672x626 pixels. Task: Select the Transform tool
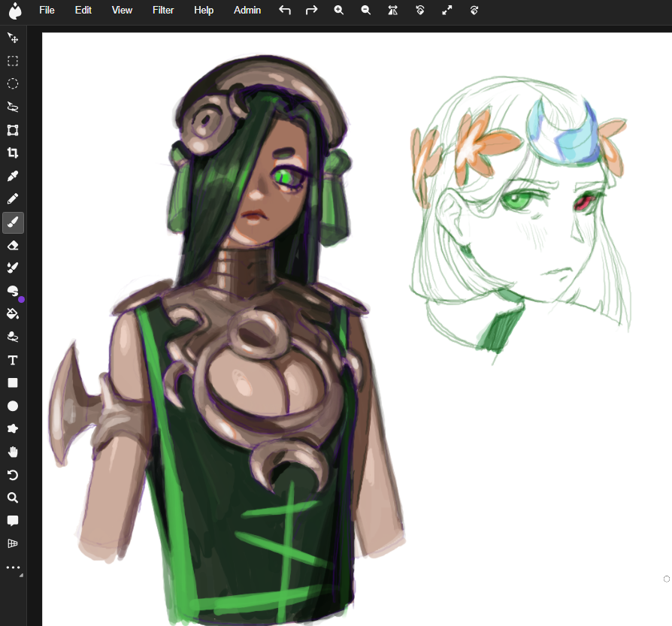point(13,130)
